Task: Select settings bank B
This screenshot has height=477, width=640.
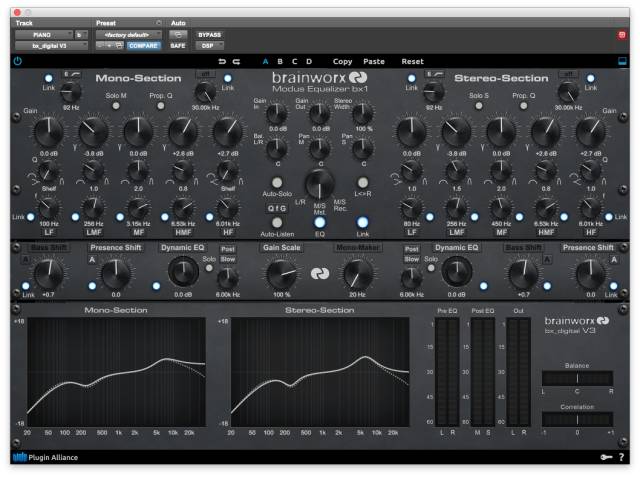Action: click(x=280, y=62)
